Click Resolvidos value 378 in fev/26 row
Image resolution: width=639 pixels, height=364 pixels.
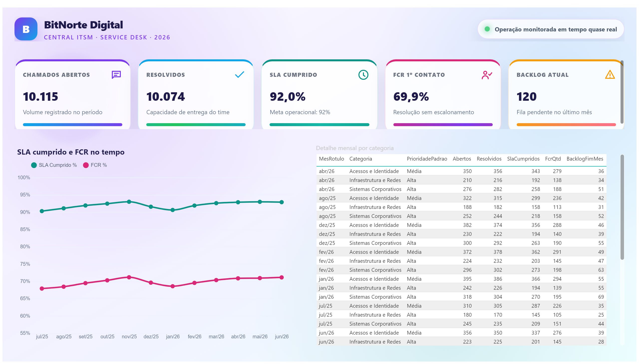497,252
